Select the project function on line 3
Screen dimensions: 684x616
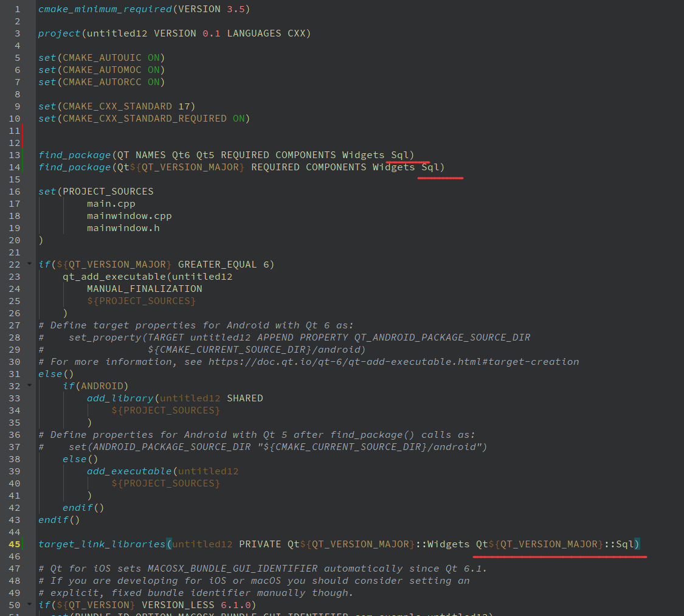coord(59,33)
